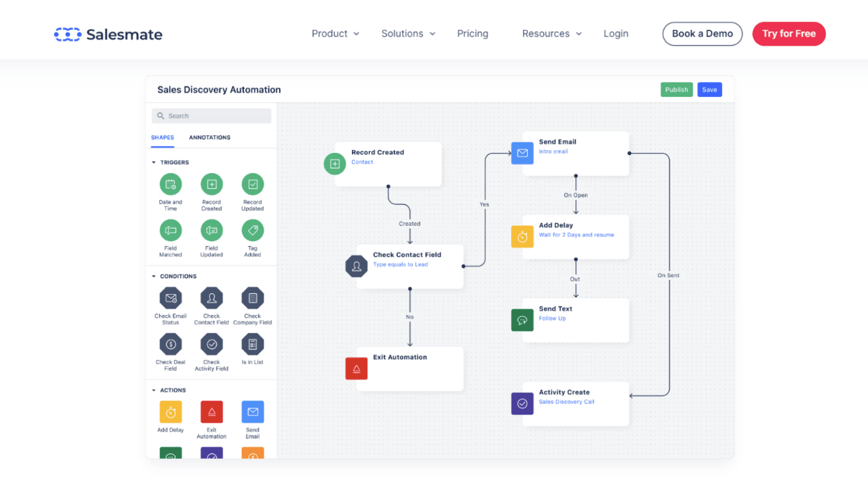Pick the Check Email Status condition icon

170,298
